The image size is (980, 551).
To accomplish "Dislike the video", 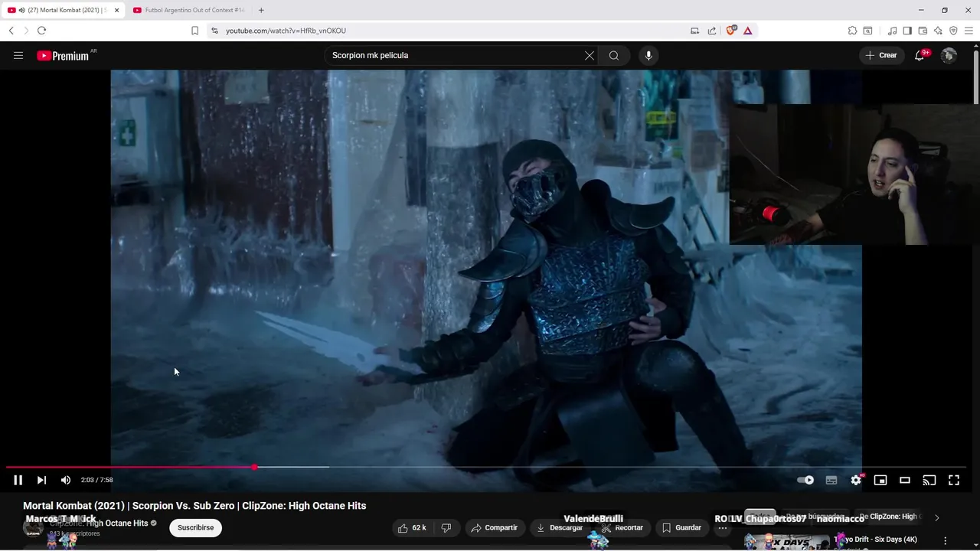I will [x=446, y=527].
